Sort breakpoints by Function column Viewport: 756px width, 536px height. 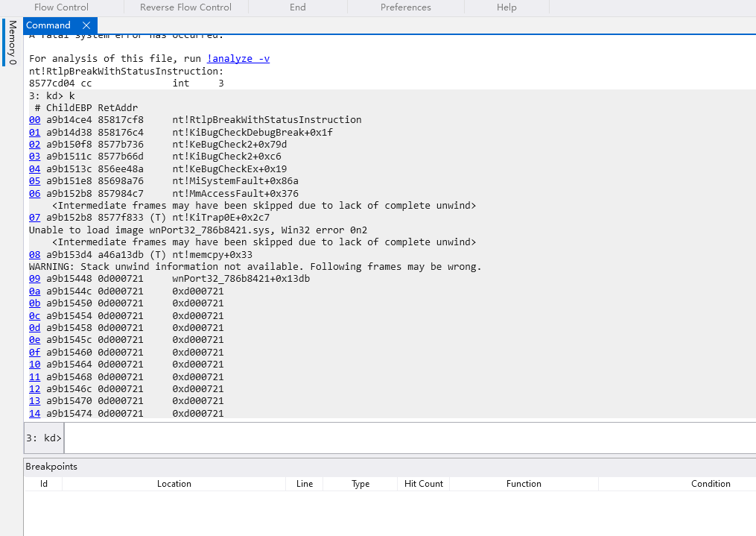point(524,484)
